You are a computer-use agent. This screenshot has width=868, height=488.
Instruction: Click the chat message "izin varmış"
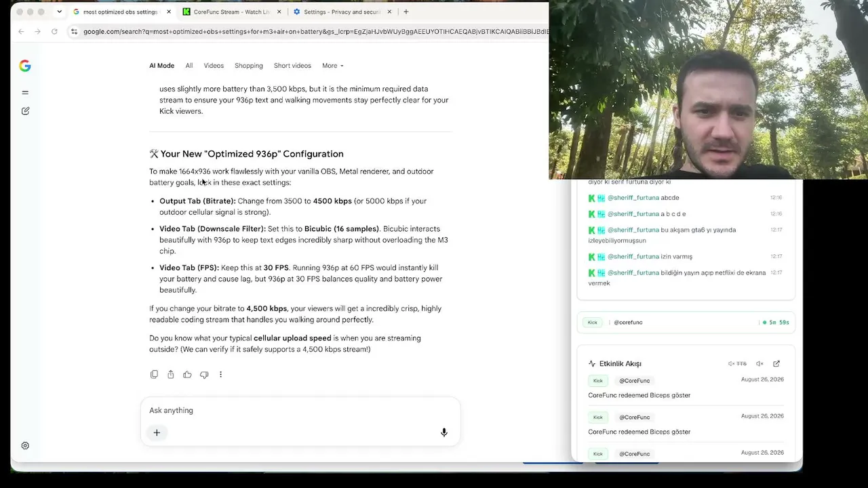(x=677, y=257)
